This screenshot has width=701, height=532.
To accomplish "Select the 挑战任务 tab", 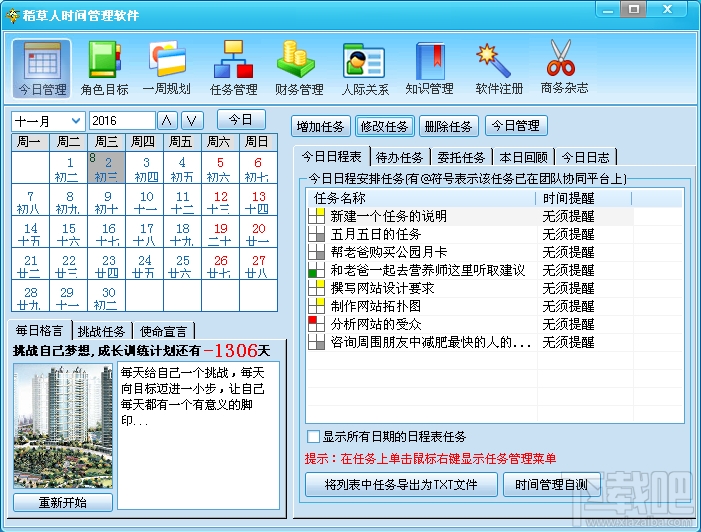I will (x=101, y=331).
